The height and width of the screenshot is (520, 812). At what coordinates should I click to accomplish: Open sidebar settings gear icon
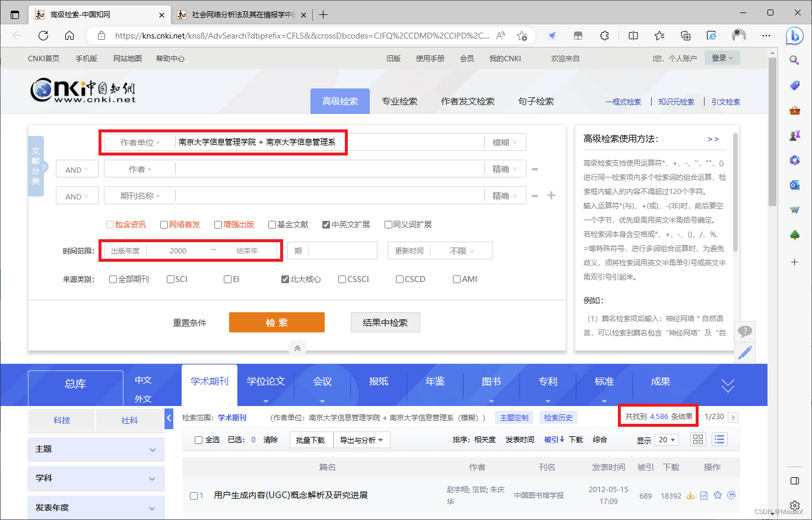[x=795, y=506]
